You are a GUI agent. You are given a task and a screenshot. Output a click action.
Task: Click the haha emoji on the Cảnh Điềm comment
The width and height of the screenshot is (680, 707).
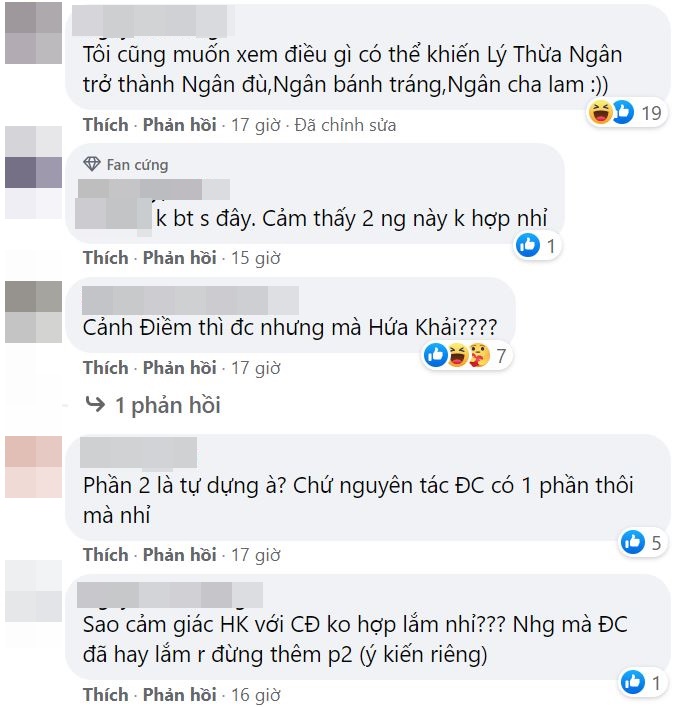(x=458, y=355)
